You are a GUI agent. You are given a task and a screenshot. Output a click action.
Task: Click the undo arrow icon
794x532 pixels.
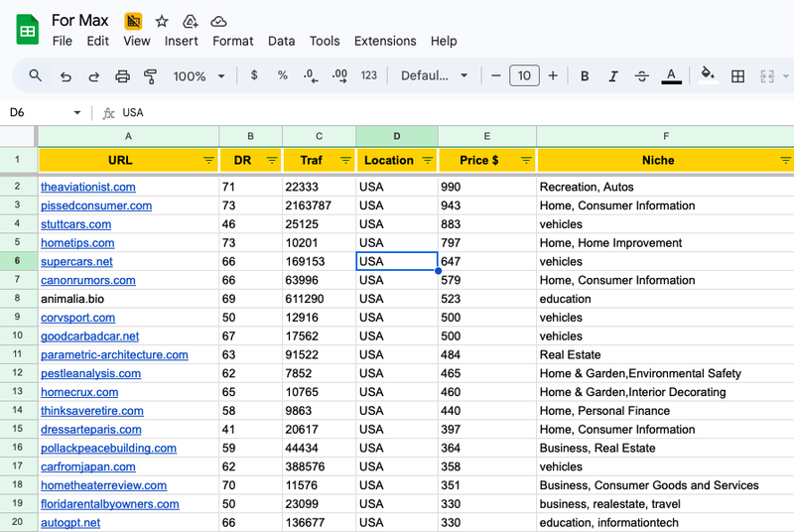[x=66, y=76]
